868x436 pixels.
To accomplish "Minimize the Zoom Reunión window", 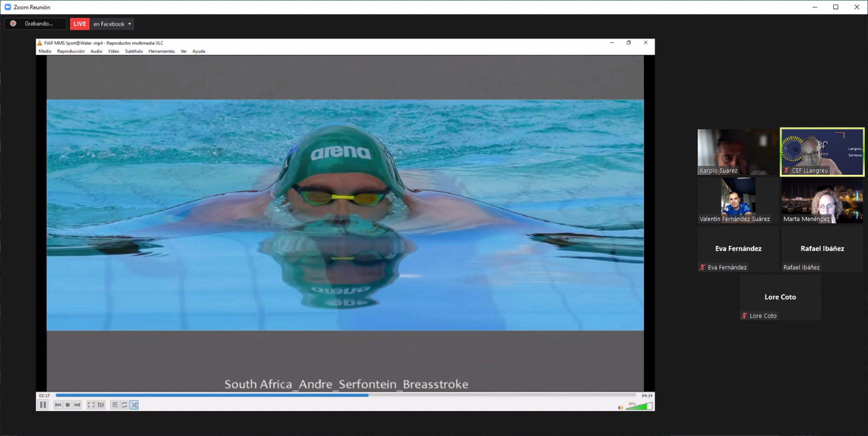I will click(x=815, y=7).
